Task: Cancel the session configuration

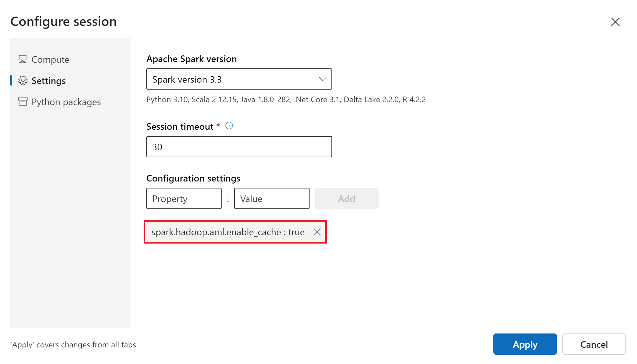Action: 594,344
